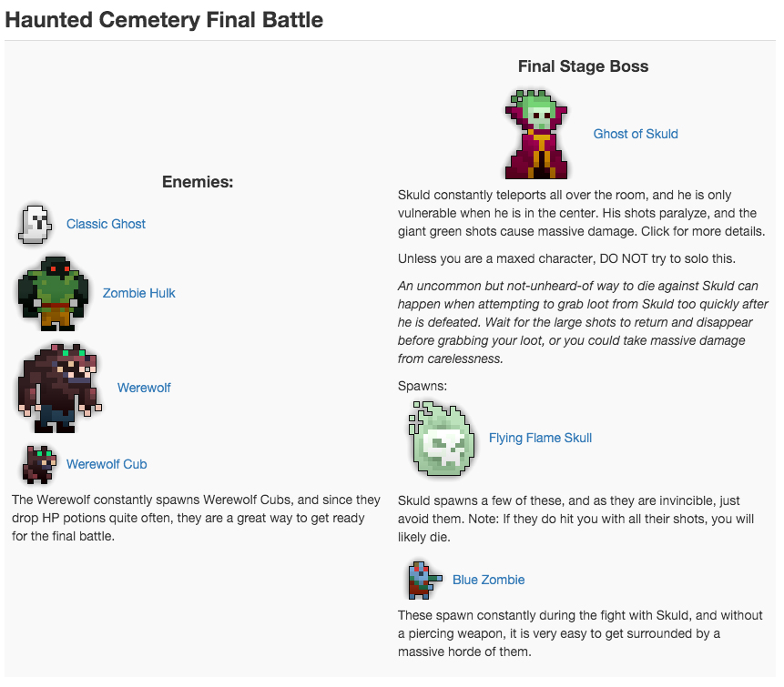784x687 pixels.
Task: Click the Spawns: label text
Action: tap(423, 386)
